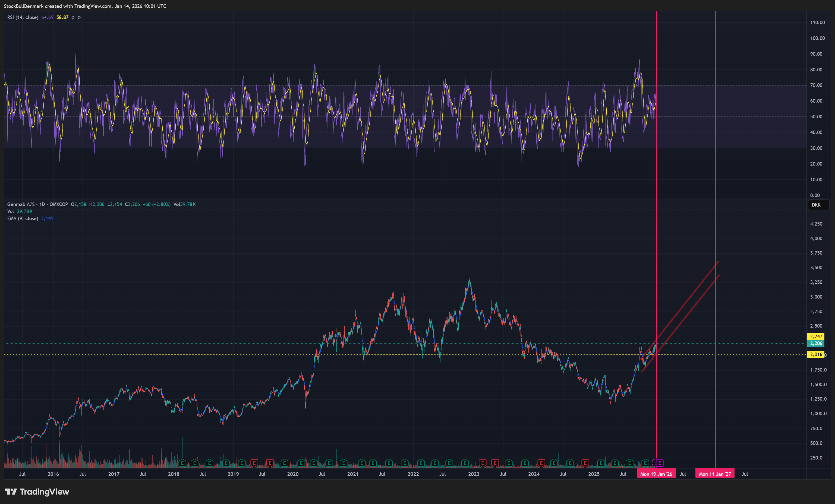835x504 pixels.
Task: Click the purple RSI value 64.69
Action: [47, 17]
